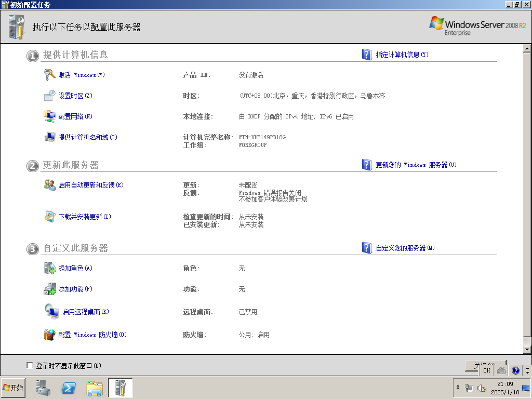Open Windows Explorer folder on taskbar

(x=95, y=388)
